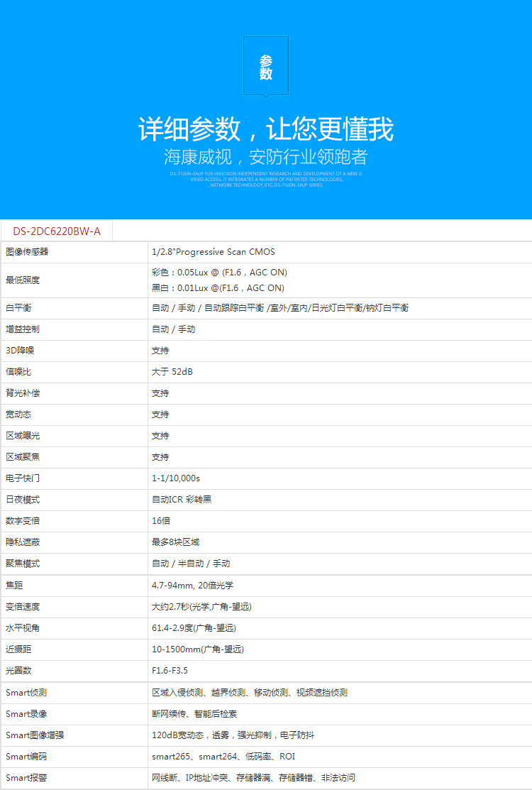Select the 白平衡 row label
Viewport: 532px width, 790px height.
(x=18, y=308)
